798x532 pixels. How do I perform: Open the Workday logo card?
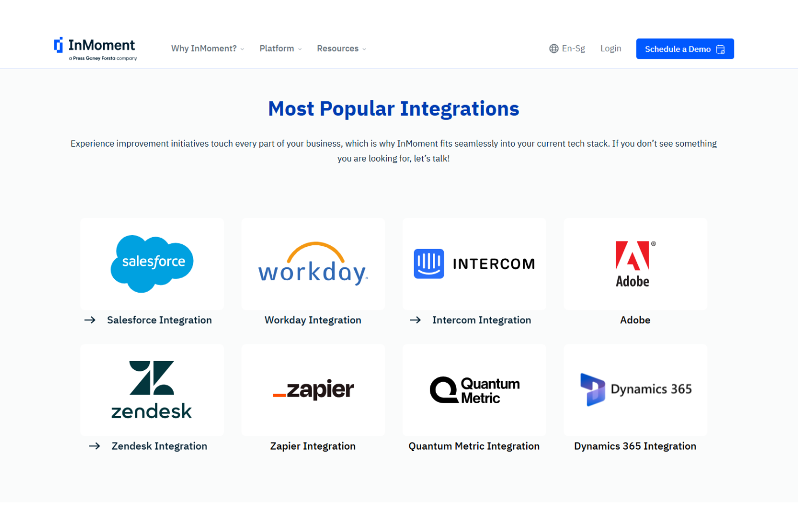[313, 264]
